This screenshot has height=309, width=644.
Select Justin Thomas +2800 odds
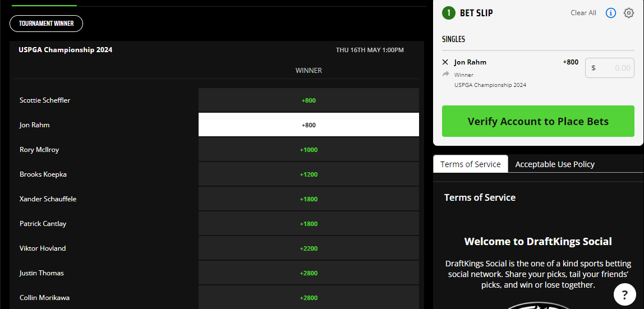pos(309,273)
